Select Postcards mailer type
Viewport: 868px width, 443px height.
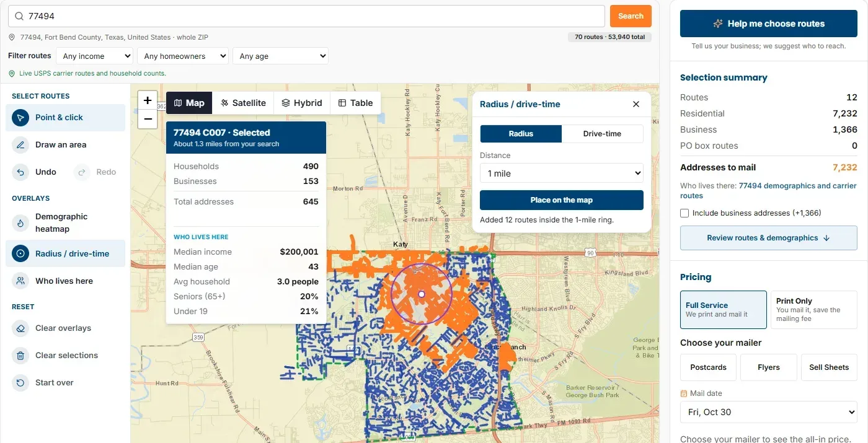click(708, 367)
